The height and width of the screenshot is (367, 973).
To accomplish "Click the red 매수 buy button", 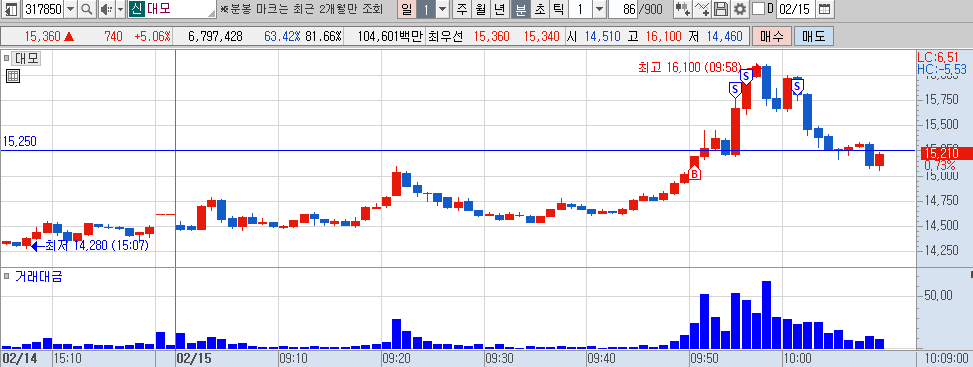I will click(x=771, y=37).
